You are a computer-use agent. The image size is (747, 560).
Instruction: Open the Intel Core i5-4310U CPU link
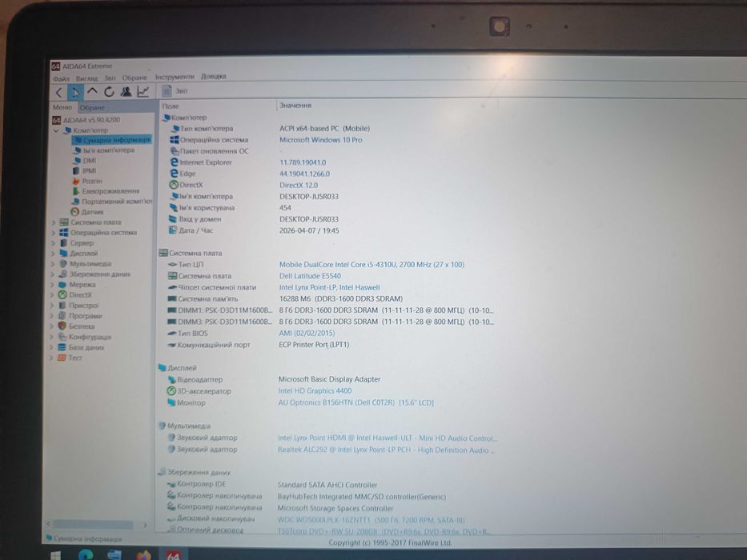pyautogui.click(x=371, y=265)
